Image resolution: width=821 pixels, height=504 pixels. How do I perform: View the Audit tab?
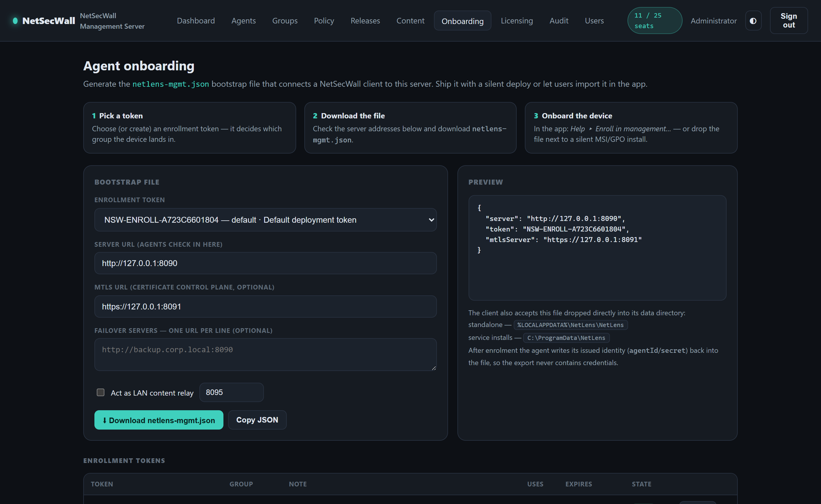point(559,21)
